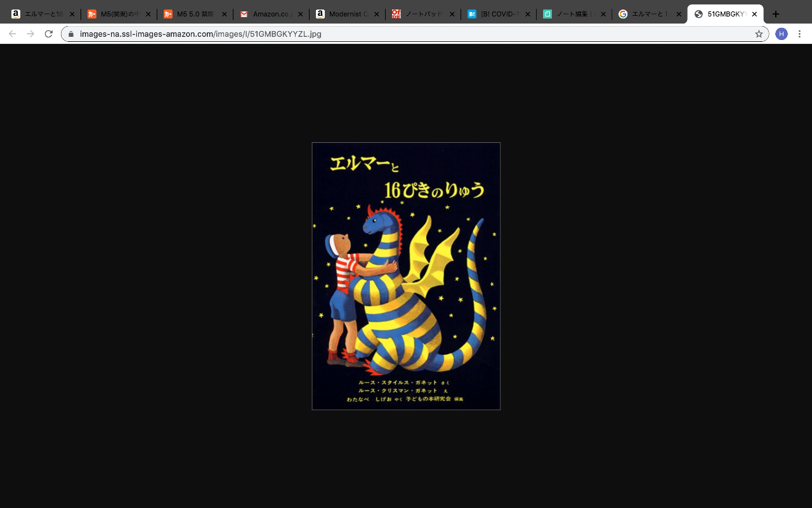Go forward to the next page

click(30, 34)
